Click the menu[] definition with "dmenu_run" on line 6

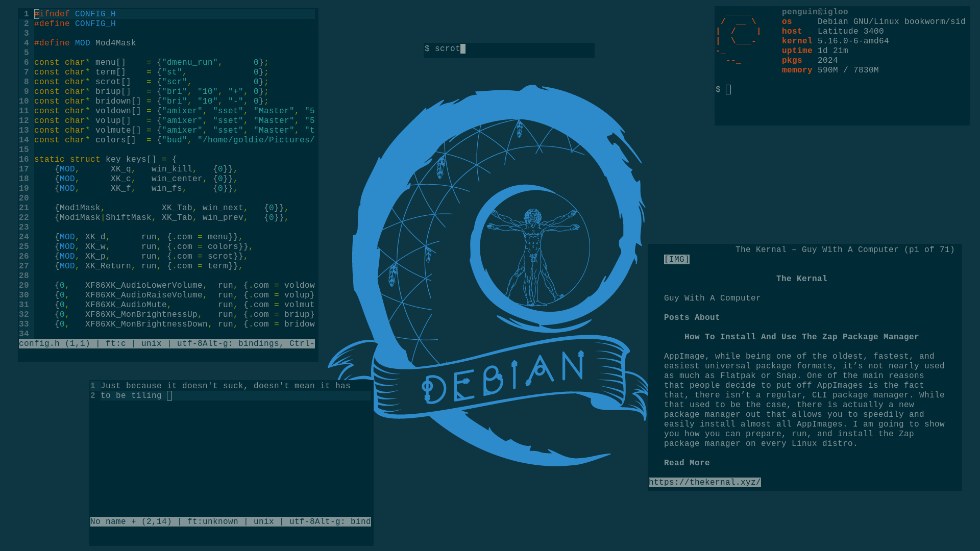152,63
